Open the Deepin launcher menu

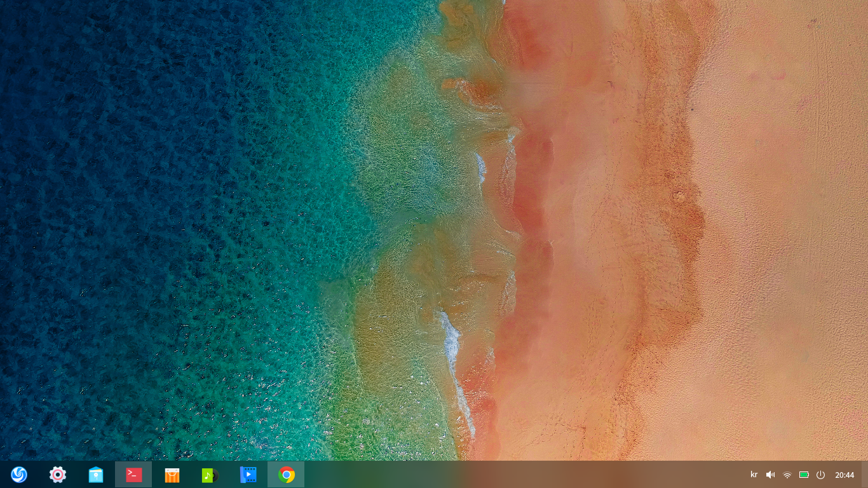(x=19, y=475)
